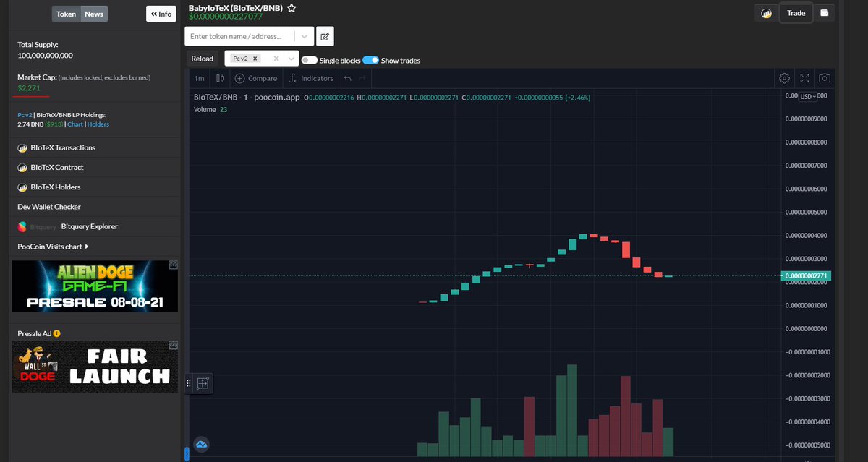Enter chart fullscreen mode
Viewport: 868px width, 462px height.
804,78
